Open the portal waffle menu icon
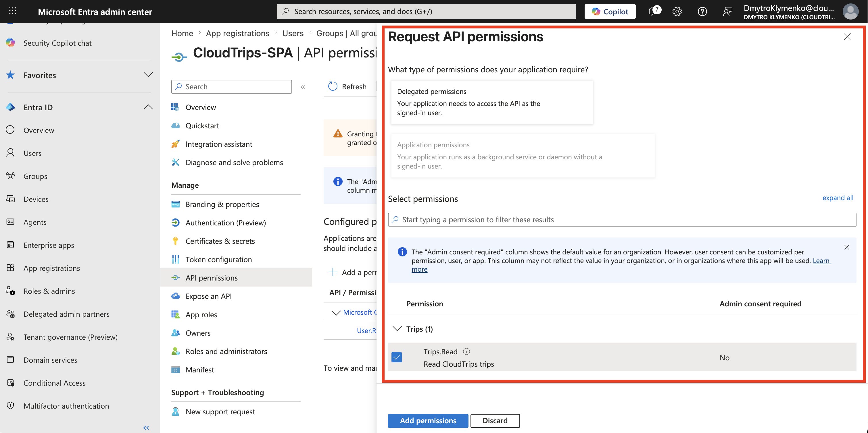Screen dimensions: 868x433 tap(12, 11)
